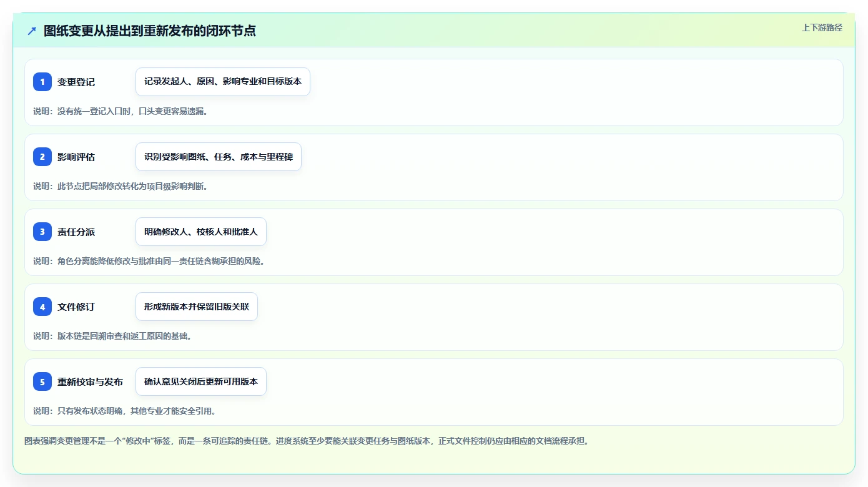Click the note 此节点把局部修改转化为项目级影响判断
This screenshot has width=868, height=487.
[121, 186]
